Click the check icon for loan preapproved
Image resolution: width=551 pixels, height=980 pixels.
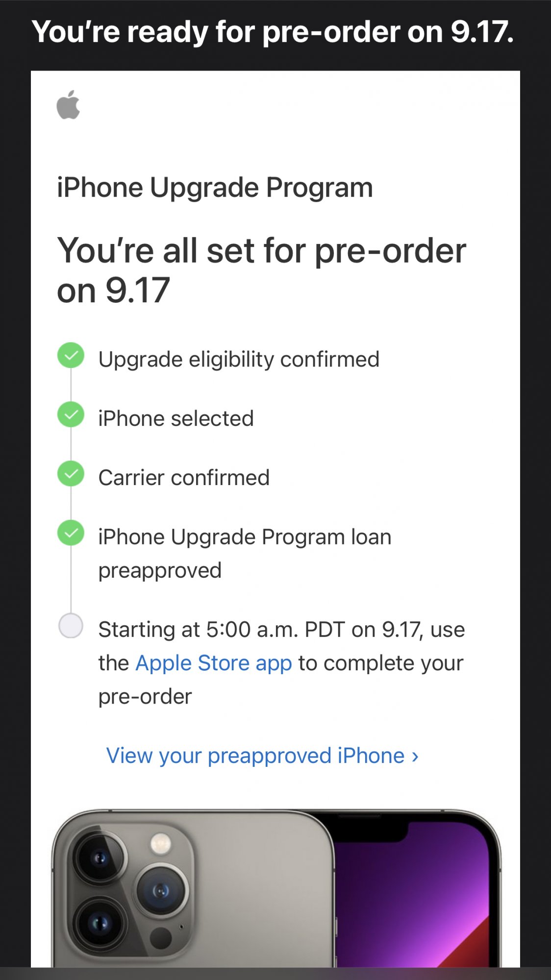tap(71, 533)
